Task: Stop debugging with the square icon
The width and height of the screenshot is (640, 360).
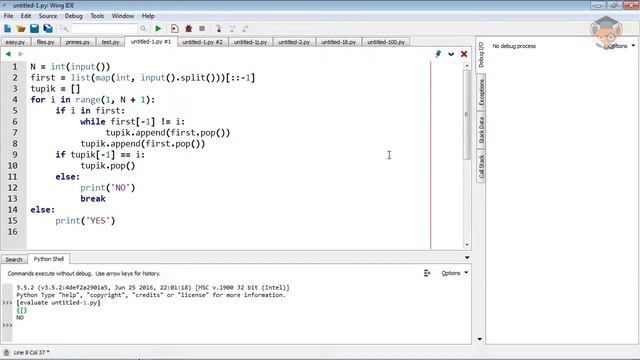Action: click(202, 29)
